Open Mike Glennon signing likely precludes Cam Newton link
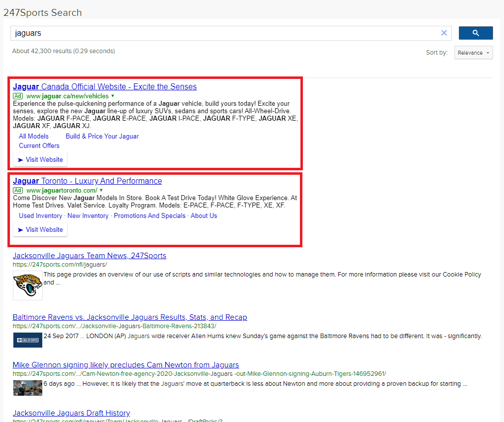This screenshot has height=422, width=504. pos(126,365)
